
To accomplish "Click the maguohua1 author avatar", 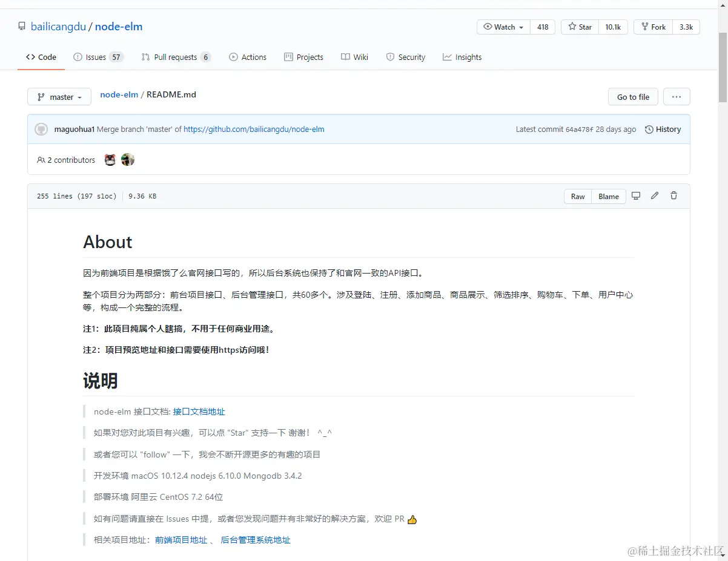I will [41, 129].
